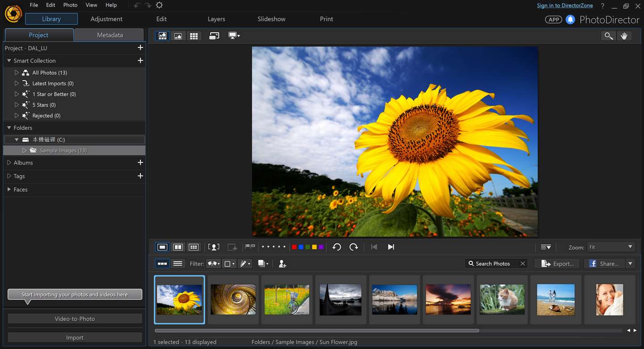Open the Adjustment module tab
This screenshot has width=644, height=349.
[x=106, y=19]
